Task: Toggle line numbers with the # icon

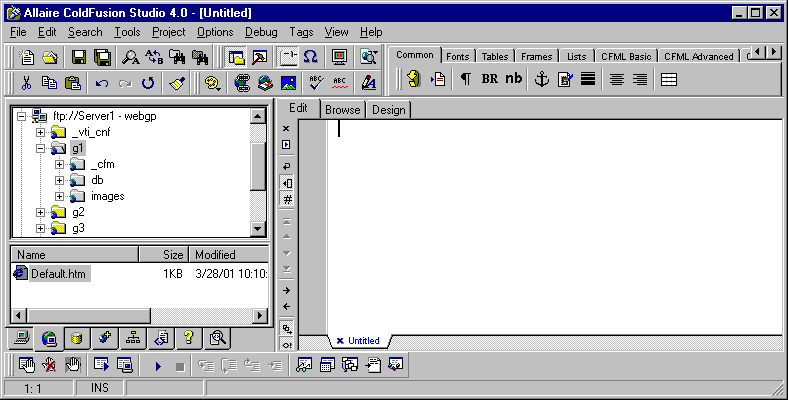Action: (x=286, y=199)
